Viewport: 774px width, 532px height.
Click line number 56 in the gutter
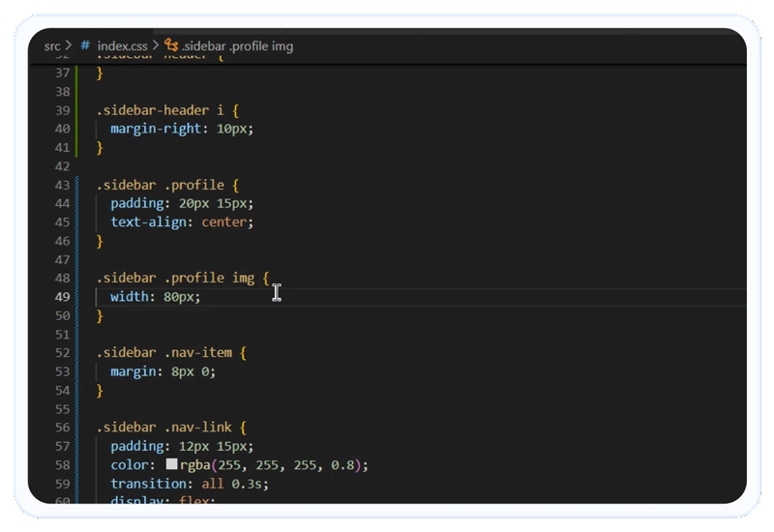[62, 428]
